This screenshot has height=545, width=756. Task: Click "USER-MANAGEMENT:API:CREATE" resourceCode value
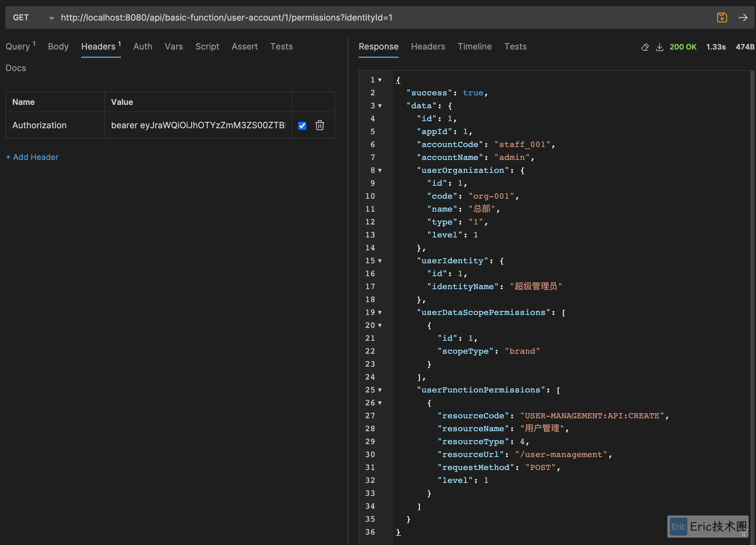coord(592,416)
